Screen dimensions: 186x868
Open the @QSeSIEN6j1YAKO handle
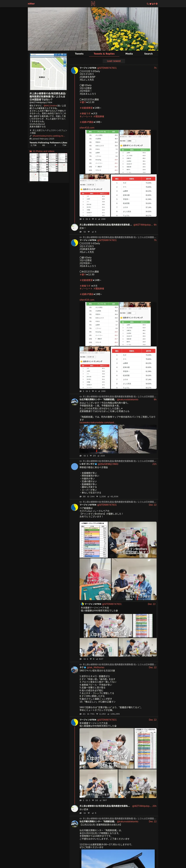(108, 464)
